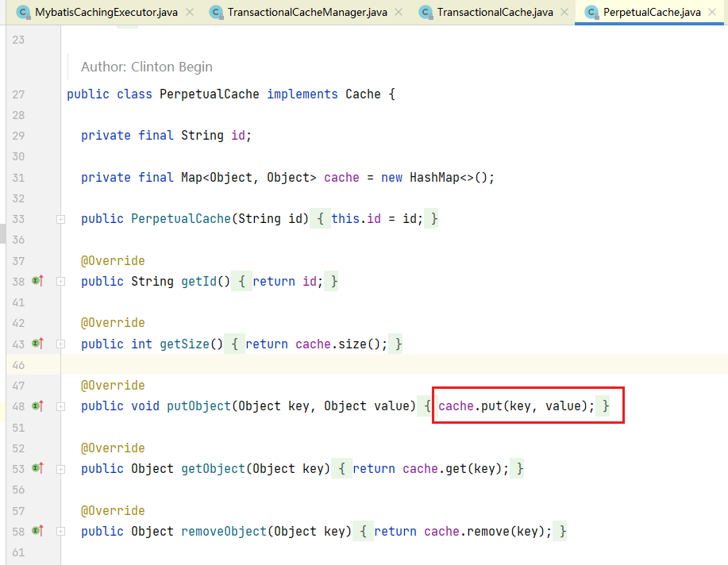Close the TransactionalCacheManager.java tab
The height and width of the screenshot is (565, 728).
click(399, 13)
